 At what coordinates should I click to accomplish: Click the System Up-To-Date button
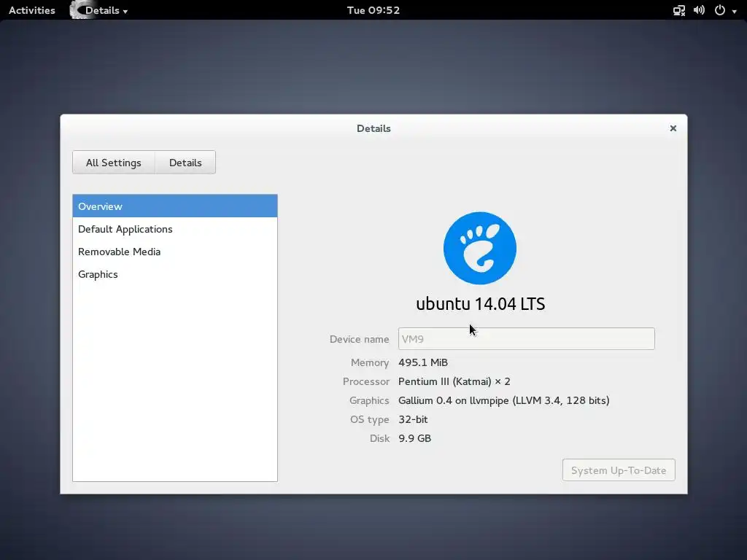click(x=619, y=470)
